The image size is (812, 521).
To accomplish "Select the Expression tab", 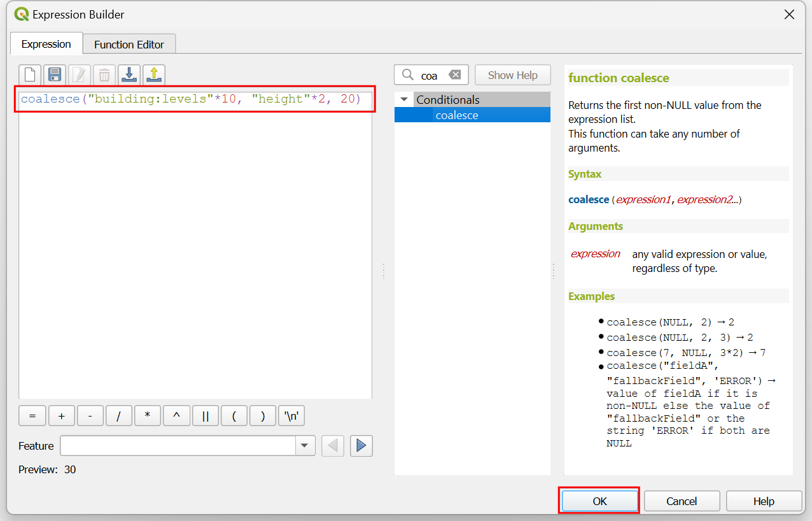I will 46,44.
